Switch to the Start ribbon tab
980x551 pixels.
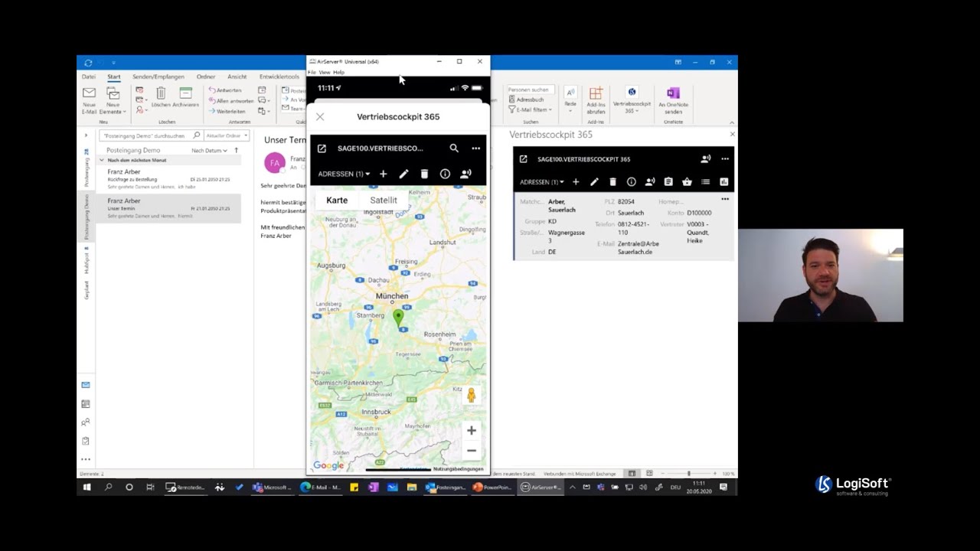pos(113,77)
